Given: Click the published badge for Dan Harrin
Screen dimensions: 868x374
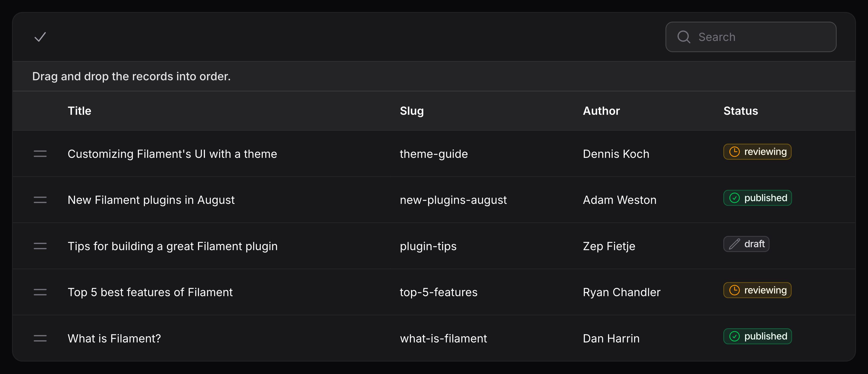Looking at the screenshot, I should click(x=757, y=336).
